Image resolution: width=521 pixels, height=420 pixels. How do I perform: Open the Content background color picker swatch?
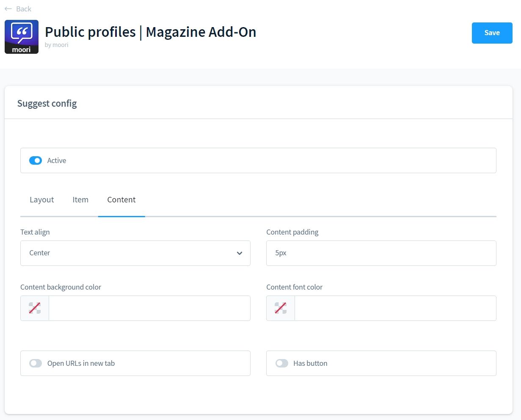(35, 308)
